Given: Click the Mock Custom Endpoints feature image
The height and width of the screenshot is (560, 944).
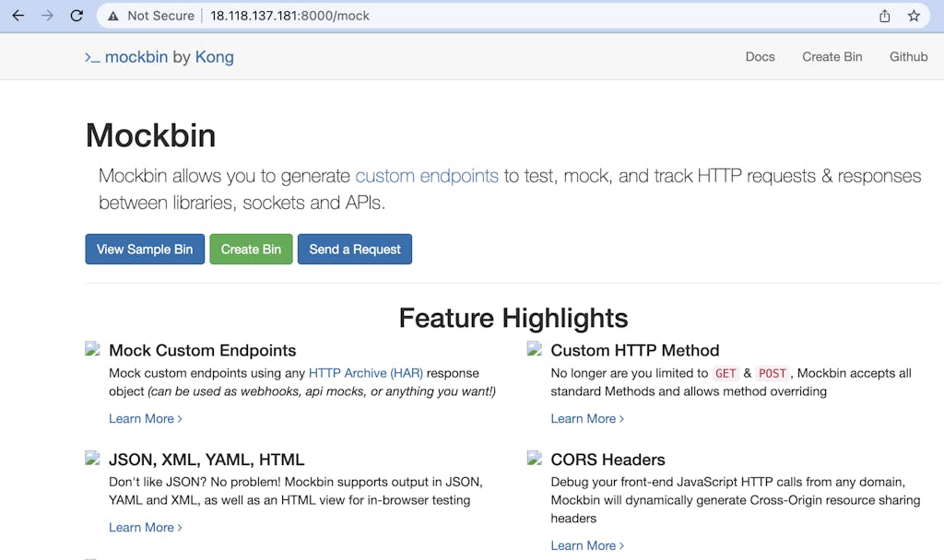Looking at the screenshot, I should [x=93, y=349].
